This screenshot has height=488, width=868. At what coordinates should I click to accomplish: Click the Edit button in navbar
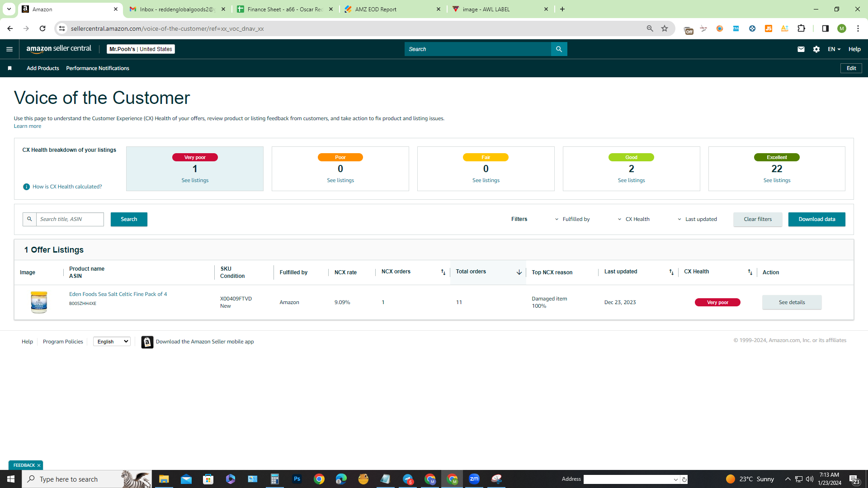pos(851,68)
